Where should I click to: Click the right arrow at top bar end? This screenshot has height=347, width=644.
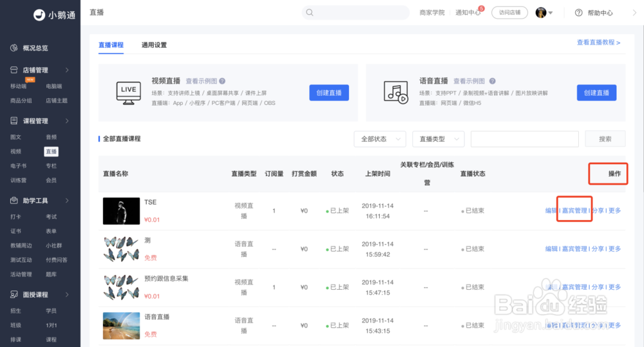point(634,13)
